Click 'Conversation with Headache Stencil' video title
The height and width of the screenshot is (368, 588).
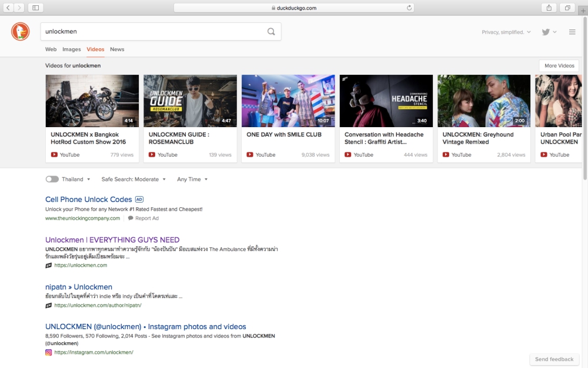(384, 138)
